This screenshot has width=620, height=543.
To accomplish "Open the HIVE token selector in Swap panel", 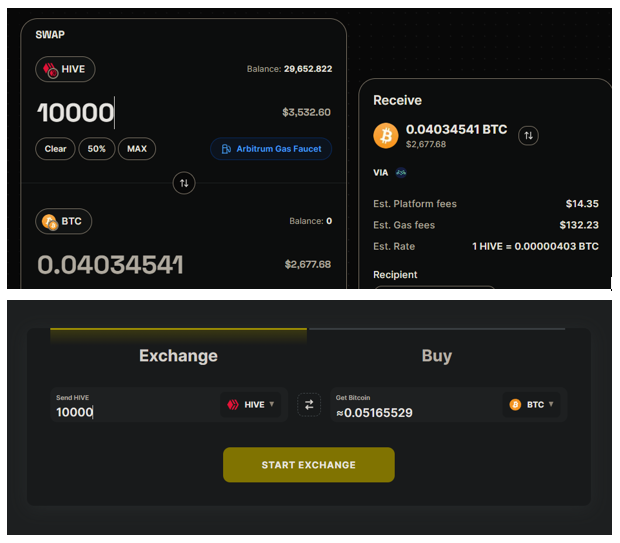I will tap(65, 69).
